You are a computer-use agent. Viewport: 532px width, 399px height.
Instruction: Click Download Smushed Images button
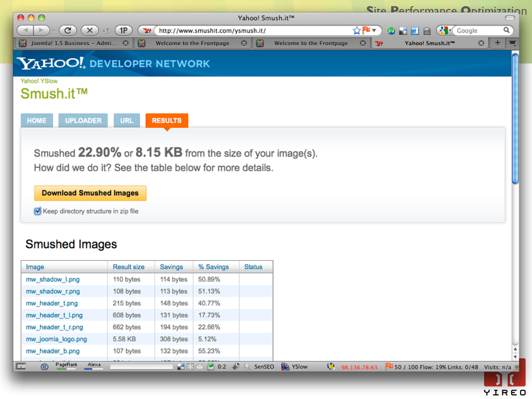coord(90,193)
